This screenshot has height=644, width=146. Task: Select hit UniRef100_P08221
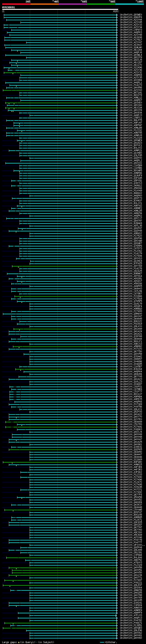click(x=131, y=583)
